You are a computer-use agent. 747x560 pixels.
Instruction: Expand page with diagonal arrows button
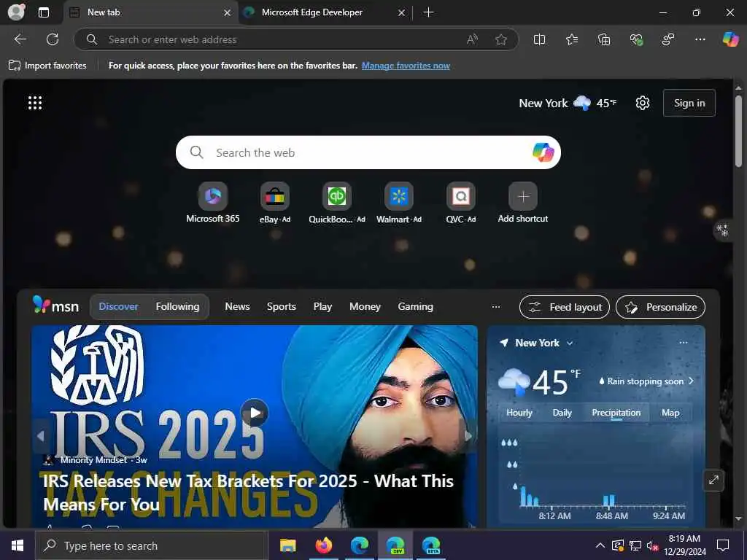[x=713, y=480]
